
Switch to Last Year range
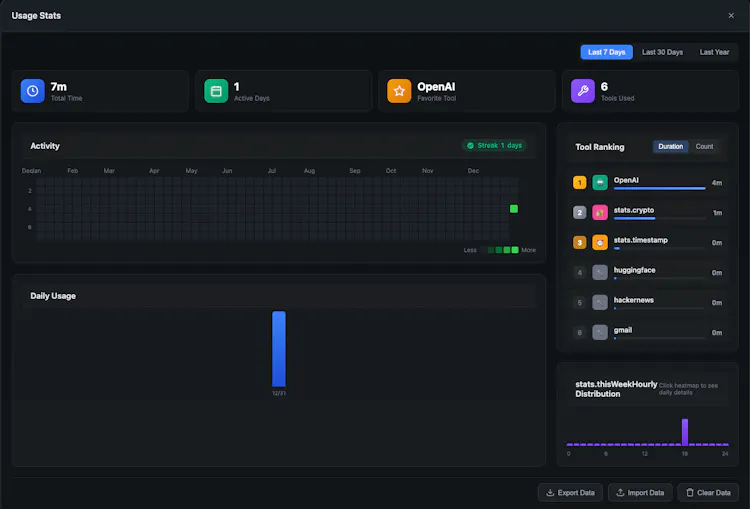click(x=714, y=52)
